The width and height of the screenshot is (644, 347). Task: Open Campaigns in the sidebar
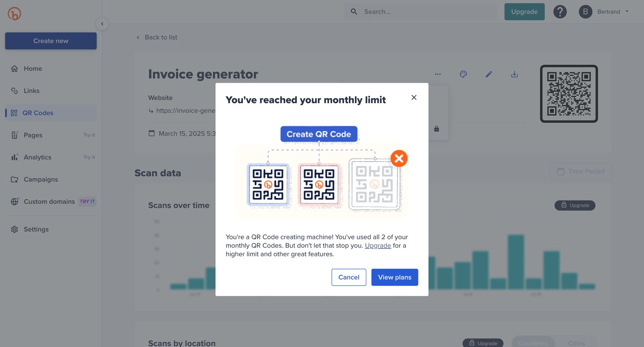point(51,179)
